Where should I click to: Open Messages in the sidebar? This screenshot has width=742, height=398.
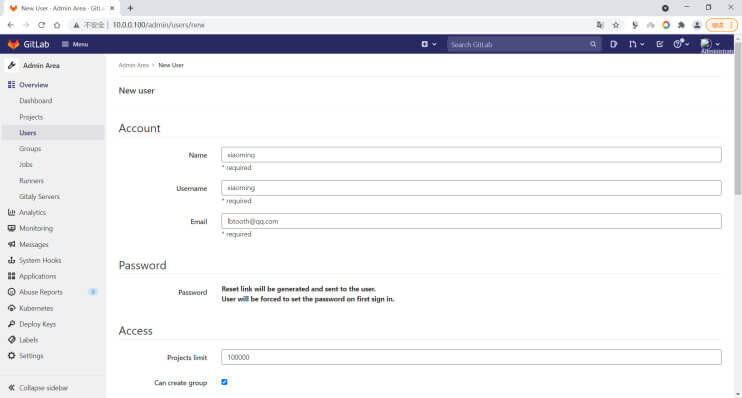coord(34,244)
